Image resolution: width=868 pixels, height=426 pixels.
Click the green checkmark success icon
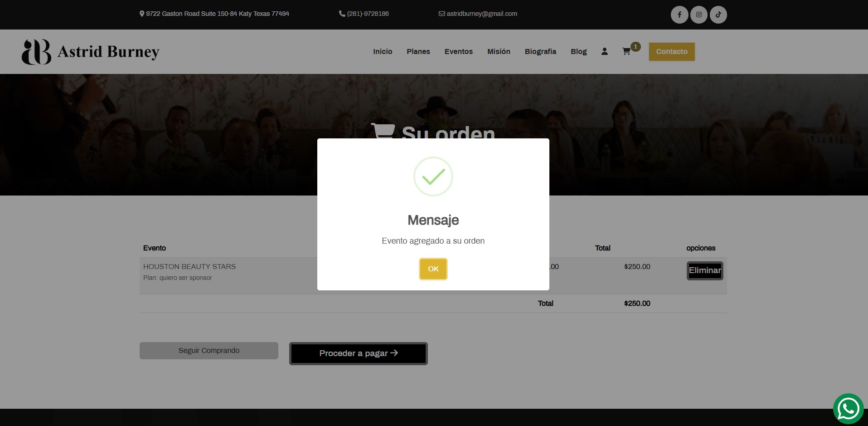(433, 176)
